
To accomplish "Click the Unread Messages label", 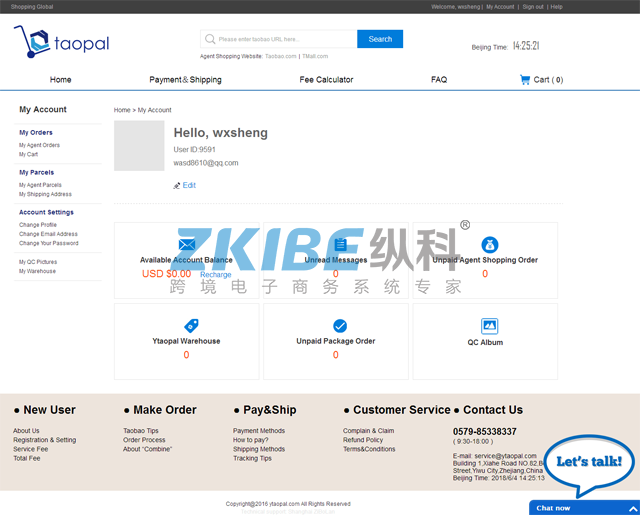I will pyautogui.click(x=336, y=260).
